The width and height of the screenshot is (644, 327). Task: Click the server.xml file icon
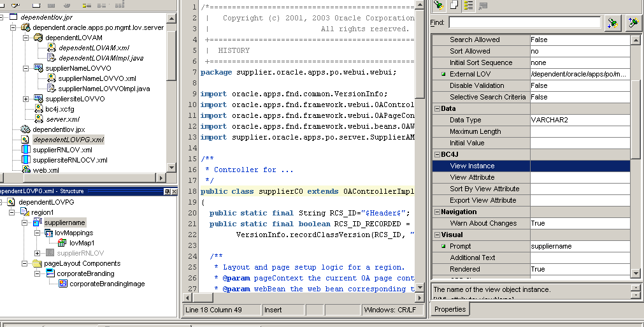pos(39,119)
